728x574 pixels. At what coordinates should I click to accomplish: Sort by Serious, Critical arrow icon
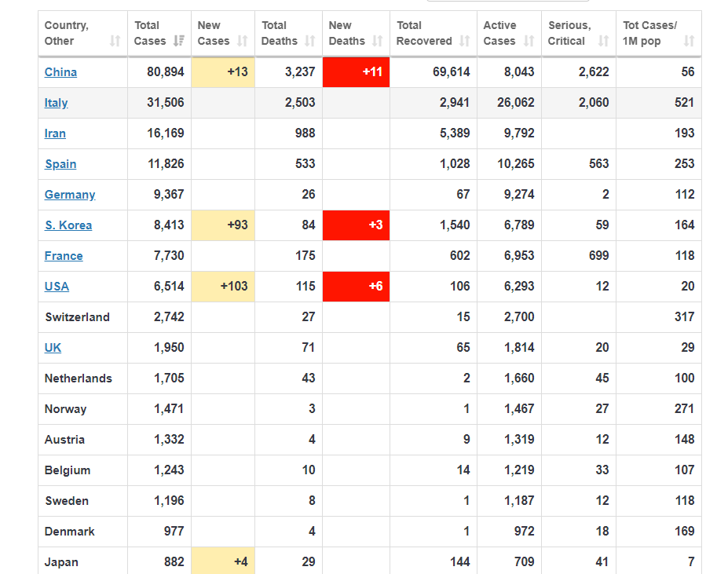(603, 41)
